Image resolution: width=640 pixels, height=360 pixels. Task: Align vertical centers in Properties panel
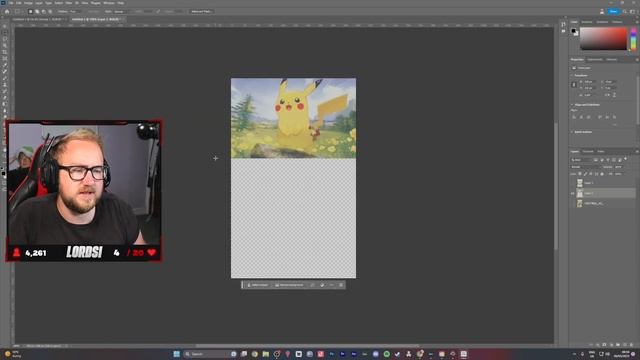pyautogui.click(x=607, y=117)
